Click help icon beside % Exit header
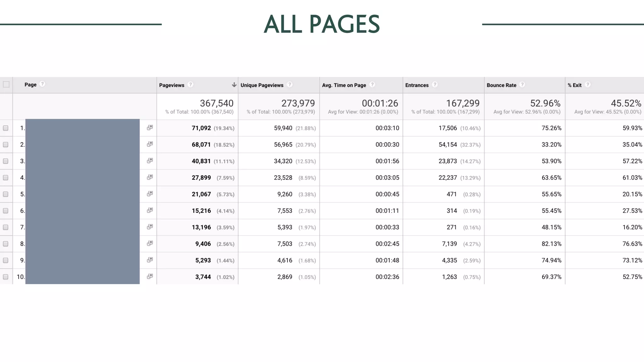Image resolution: width=644 pixels, height=362 pixels. pos(587,85)
